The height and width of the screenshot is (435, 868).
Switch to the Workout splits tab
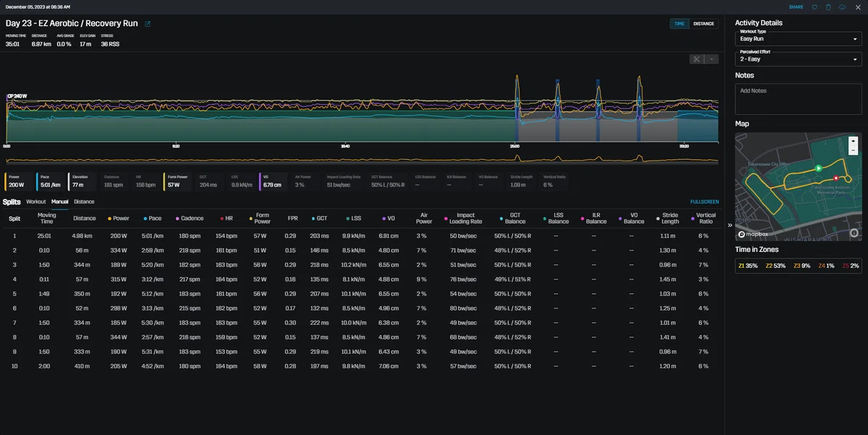click(35, 202)
